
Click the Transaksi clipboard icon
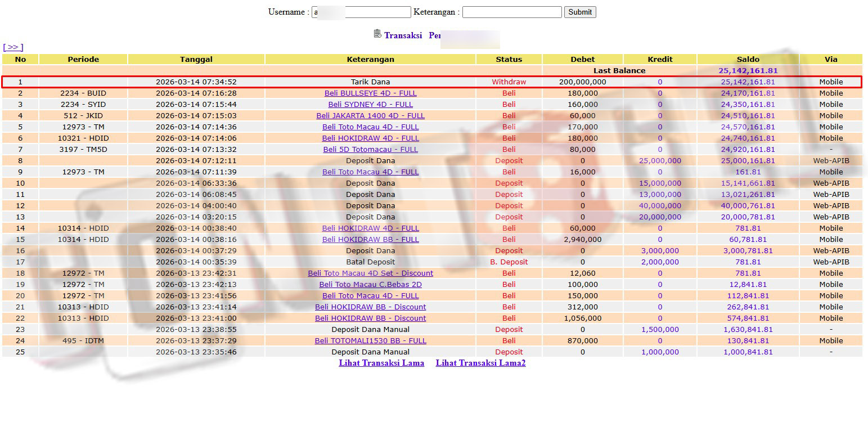click(377, 34)
